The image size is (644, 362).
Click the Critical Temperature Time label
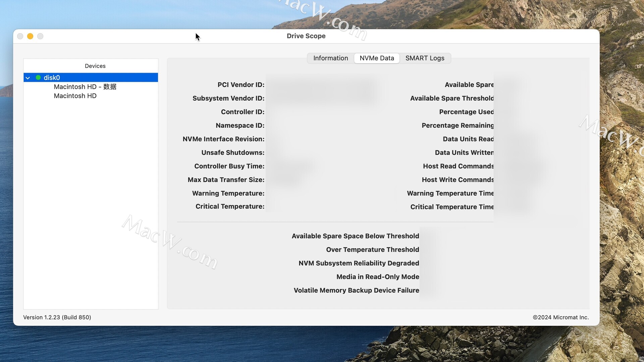coord(452,207)
